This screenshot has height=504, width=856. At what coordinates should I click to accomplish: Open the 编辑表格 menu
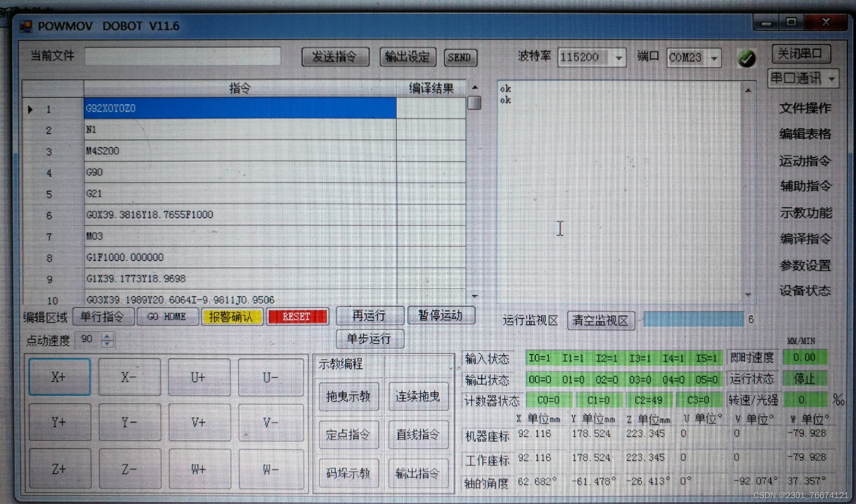(805, 134)
